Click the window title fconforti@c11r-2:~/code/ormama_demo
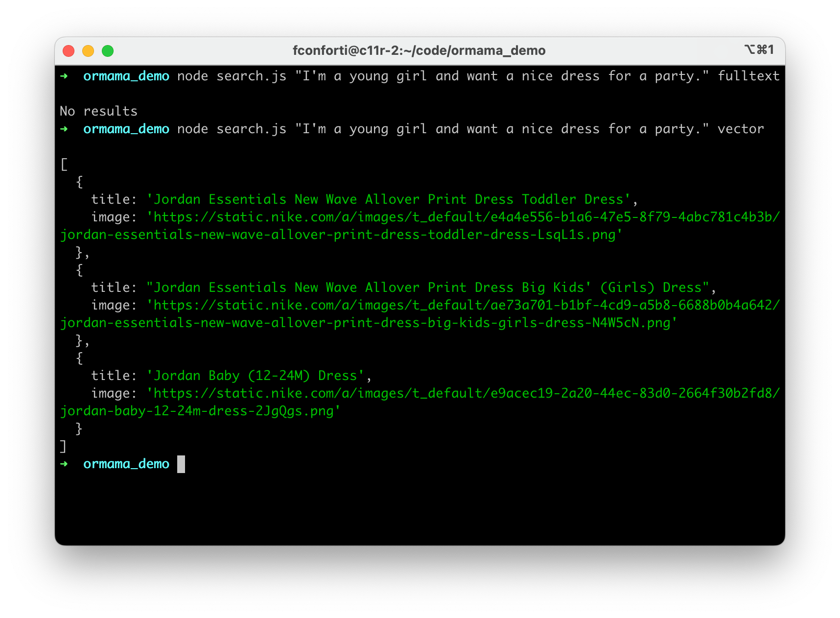840x618 pixels. (419, 50)
